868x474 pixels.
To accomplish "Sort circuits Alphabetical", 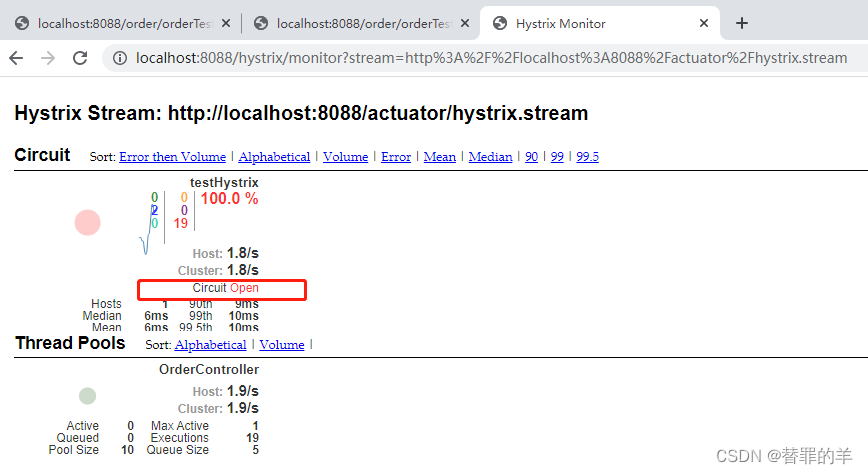I will (274, 157).
